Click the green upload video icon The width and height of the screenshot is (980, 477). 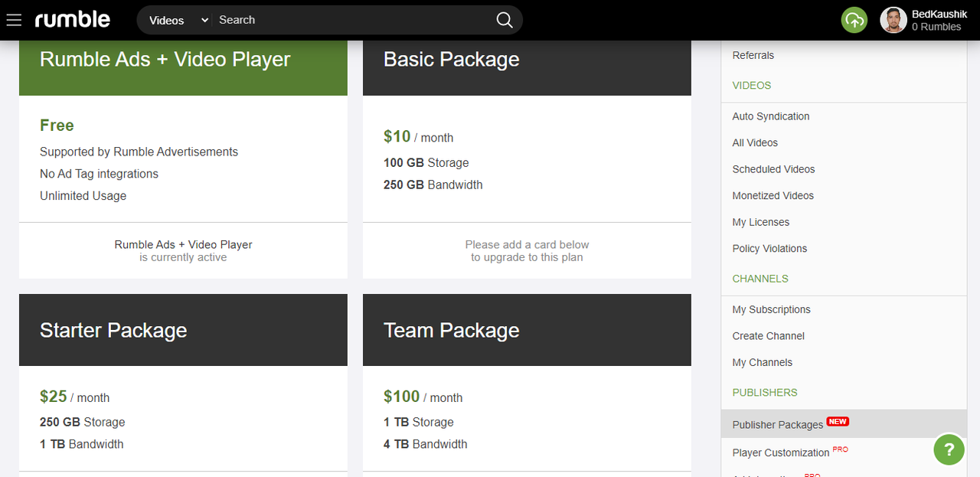(854, 20)
